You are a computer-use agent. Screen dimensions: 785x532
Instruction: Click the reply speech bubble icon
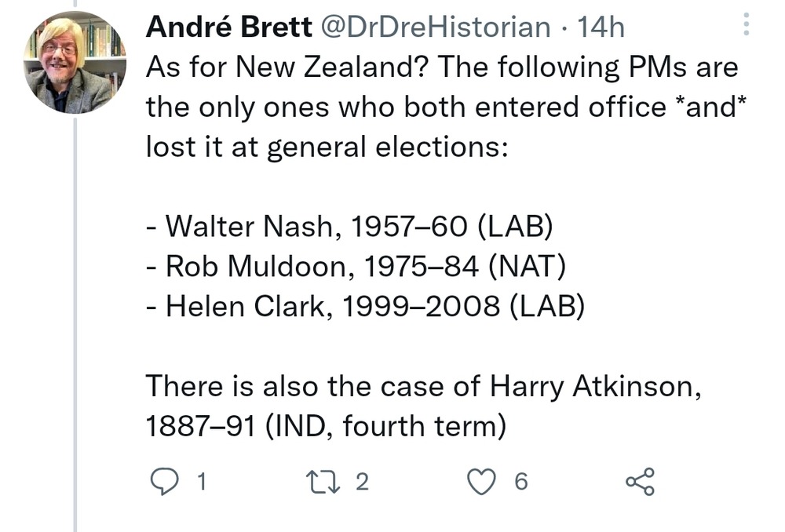coord(163,481)
